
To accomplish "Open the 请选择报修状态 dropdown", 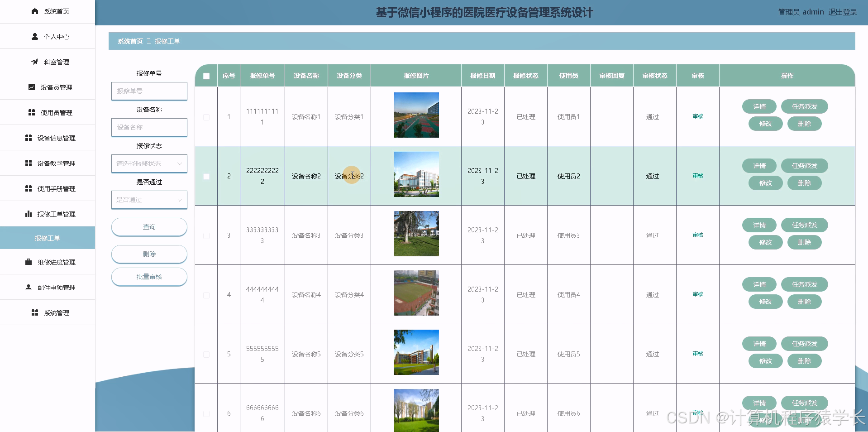I will (x=149, y=163).
